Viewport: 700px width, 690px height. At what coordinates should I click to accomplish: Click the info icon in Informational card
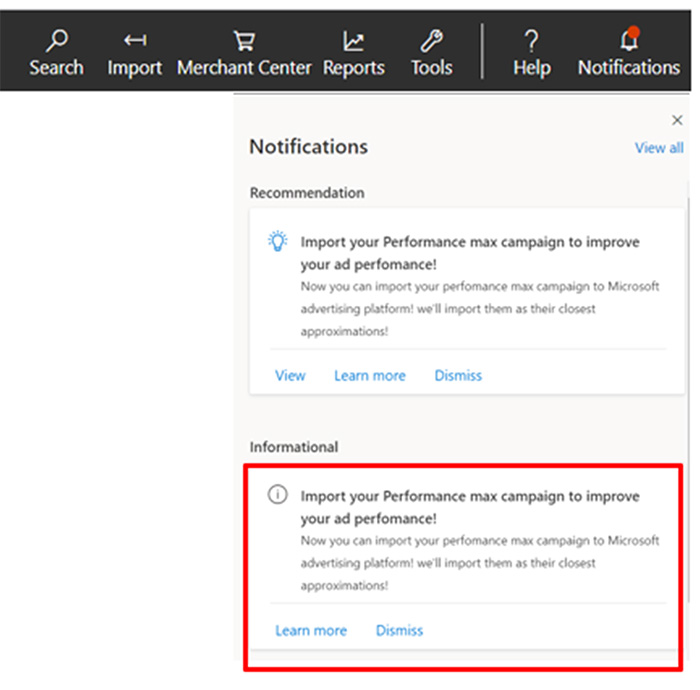click(x=277, y=495)
